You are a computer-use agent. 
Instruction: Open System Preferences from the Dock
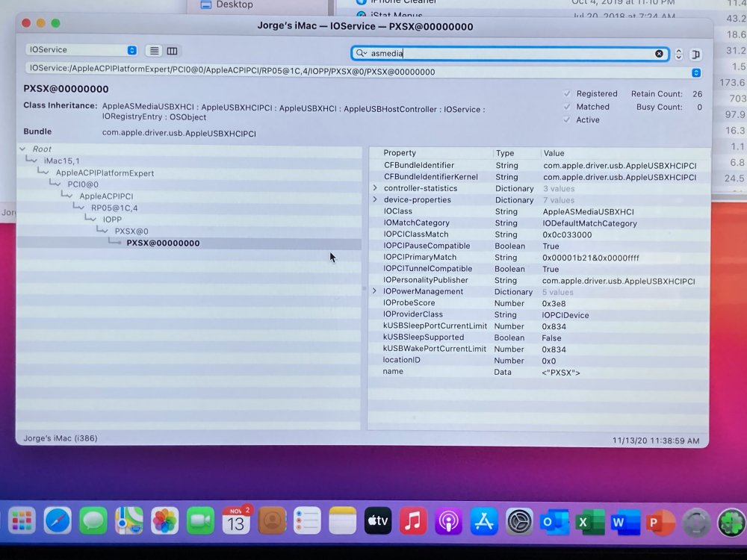519,522
